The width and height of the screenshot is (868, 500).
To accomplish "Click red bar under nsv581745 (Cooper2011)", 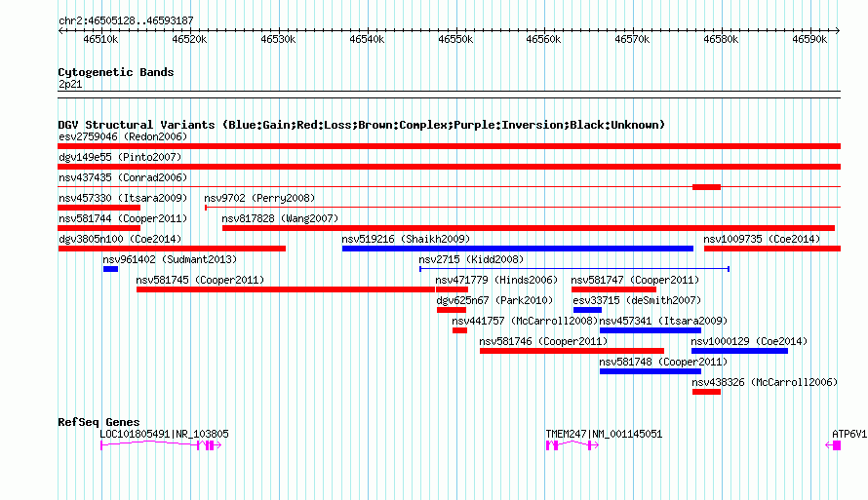I will tap(286, 289).
